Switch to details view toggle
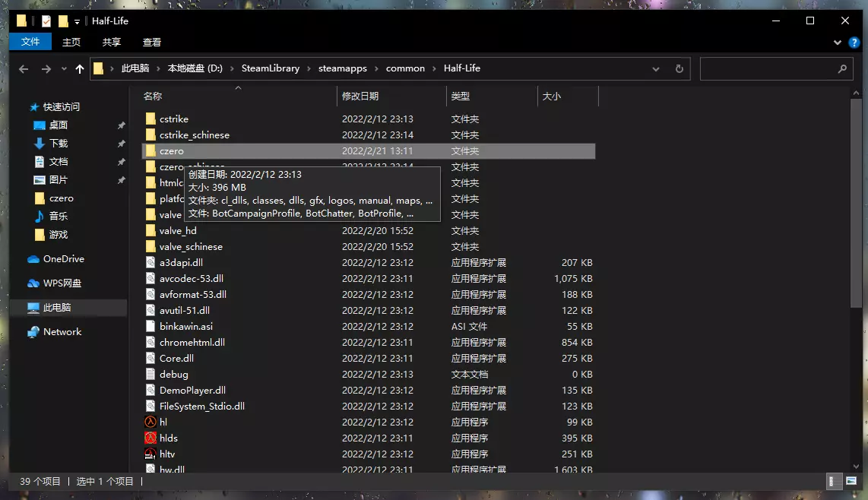This screenshot has height=500, width=868. click(832, 481)
